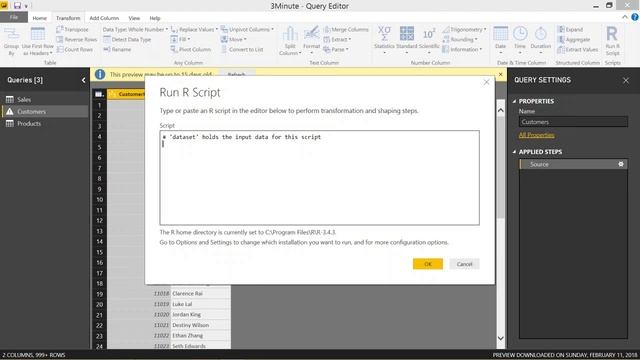Open the Fill dropdown
640x360 pixels.
point(180,39)
